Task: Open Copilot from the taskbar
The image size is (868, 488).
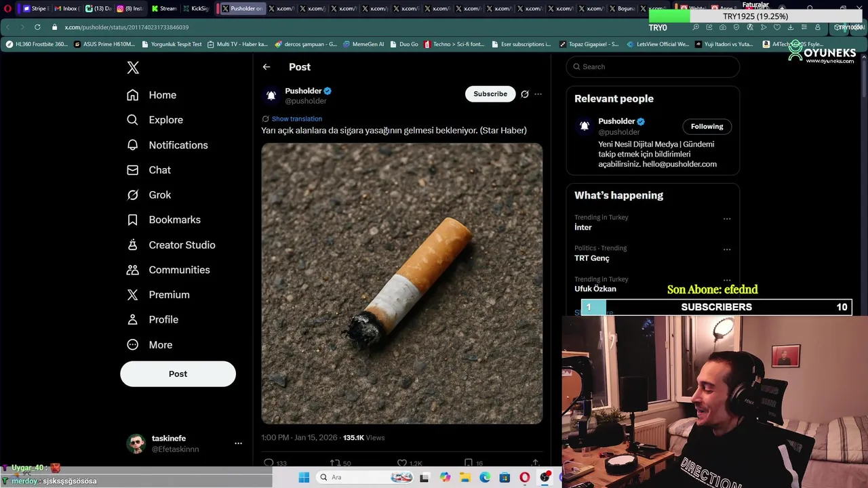Action: [x=445, y=477]
